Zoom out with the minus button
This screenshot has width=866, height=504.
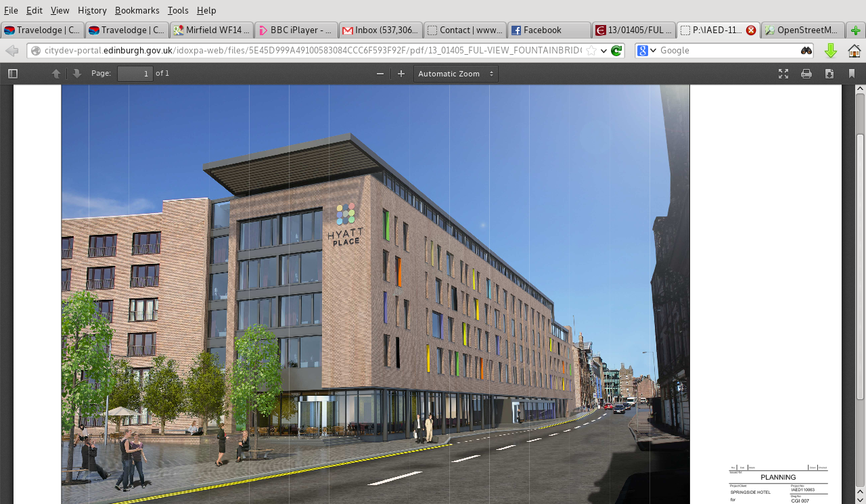(380, 74)
